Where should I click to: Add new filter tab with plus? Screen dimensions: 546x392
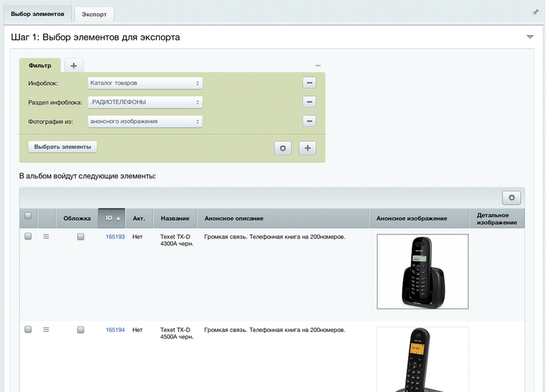click(x=74, y=65)
